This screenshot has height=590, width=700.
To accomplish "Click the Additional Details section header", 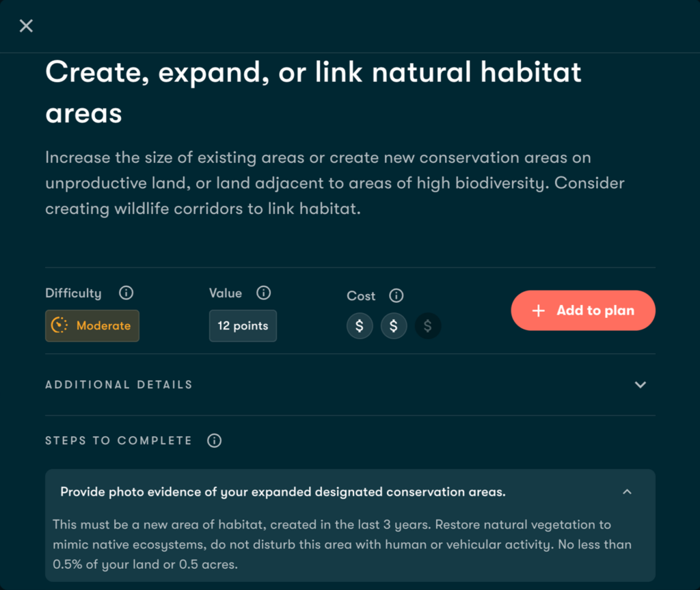I will 119,385.
